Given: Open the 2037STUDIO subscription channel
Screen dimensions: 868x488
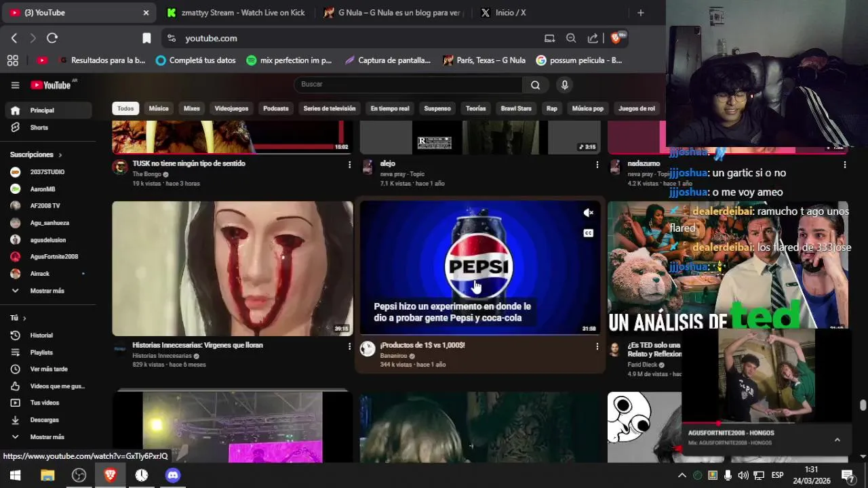Looking at the screenshot, I should point(46,172).
